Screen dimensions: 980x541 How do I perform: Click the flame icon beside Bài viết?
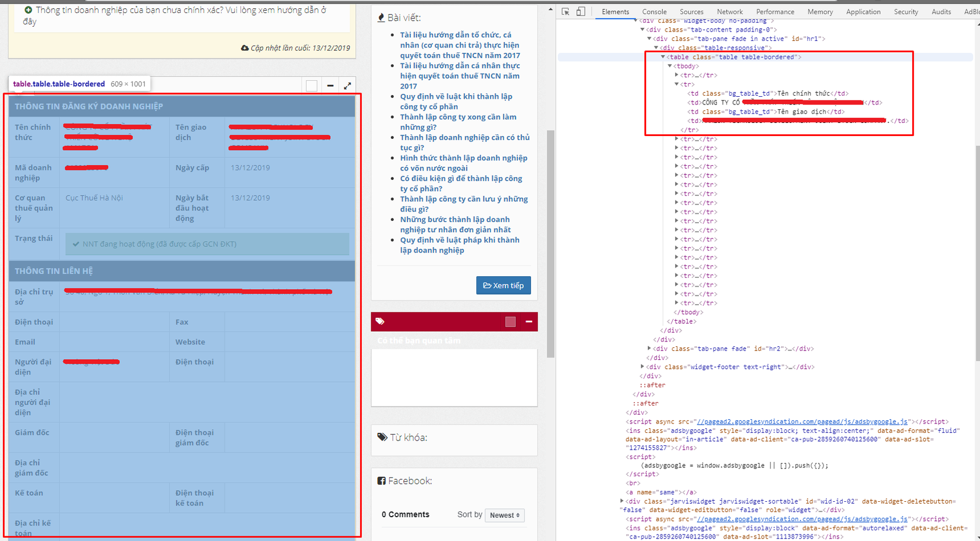pos(381,18)
